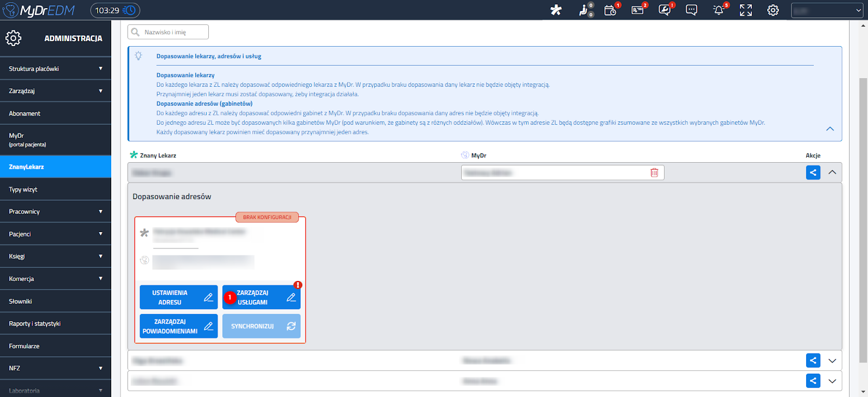Click Zarządzaj usługami button

coord(261,297)
